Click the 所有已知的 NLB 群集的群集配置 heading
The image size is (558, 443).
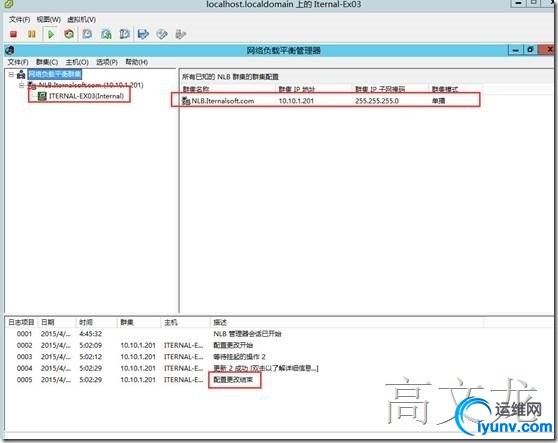click(230, 77)
